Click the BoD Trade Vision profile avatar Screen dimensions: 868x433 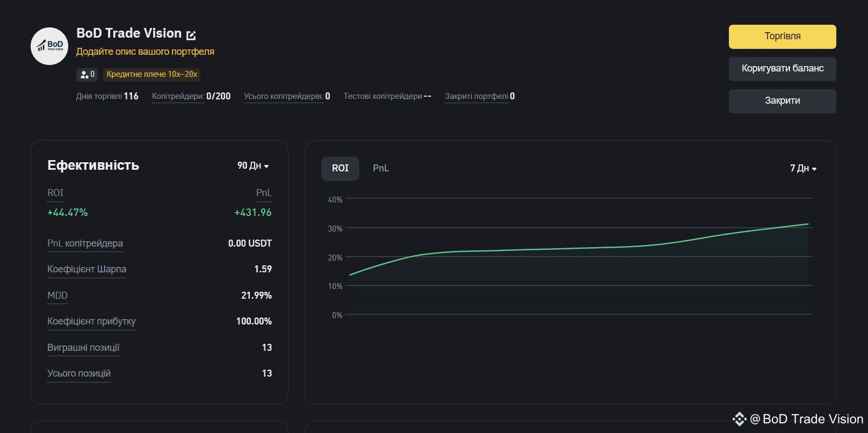[49, 46]
